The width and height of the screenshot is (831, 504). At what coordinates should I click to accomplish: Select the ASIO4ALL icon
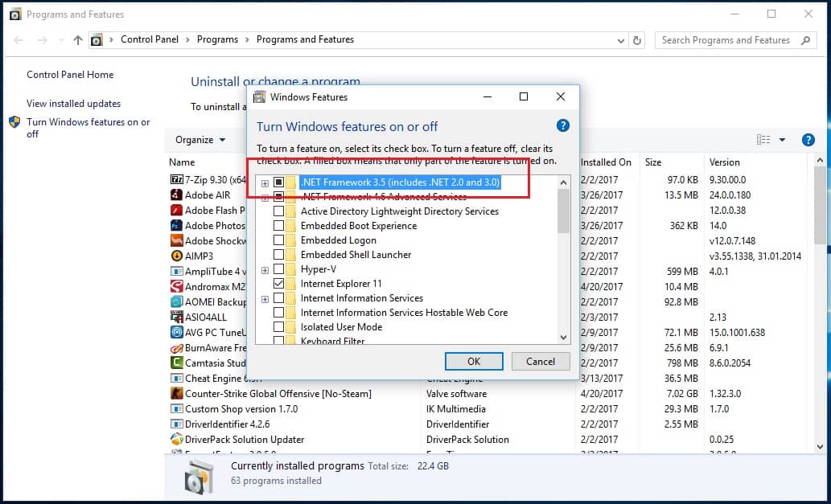tap(176, 318)
